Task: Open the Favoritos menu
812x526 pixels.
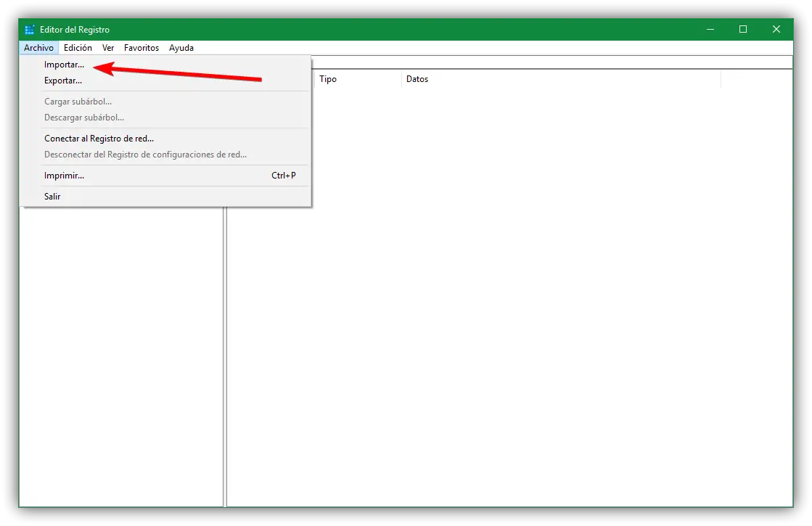Action: point(142,48)
